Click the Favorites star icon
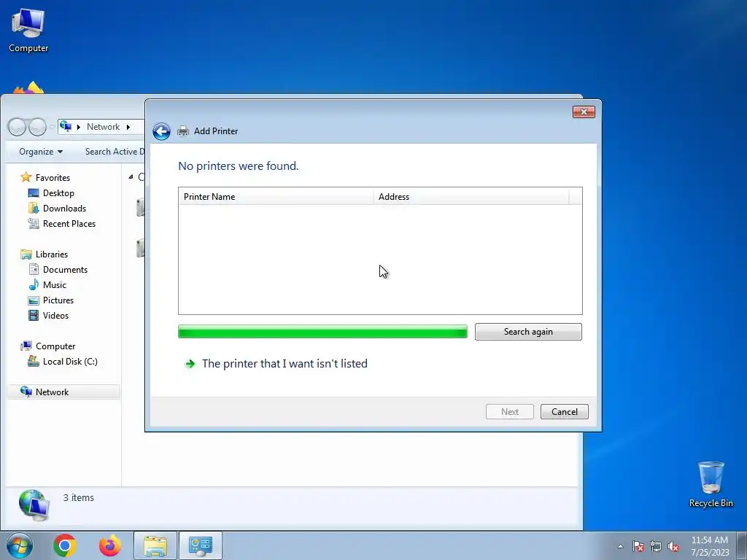The image size is (747, 560). click(26, 177)
